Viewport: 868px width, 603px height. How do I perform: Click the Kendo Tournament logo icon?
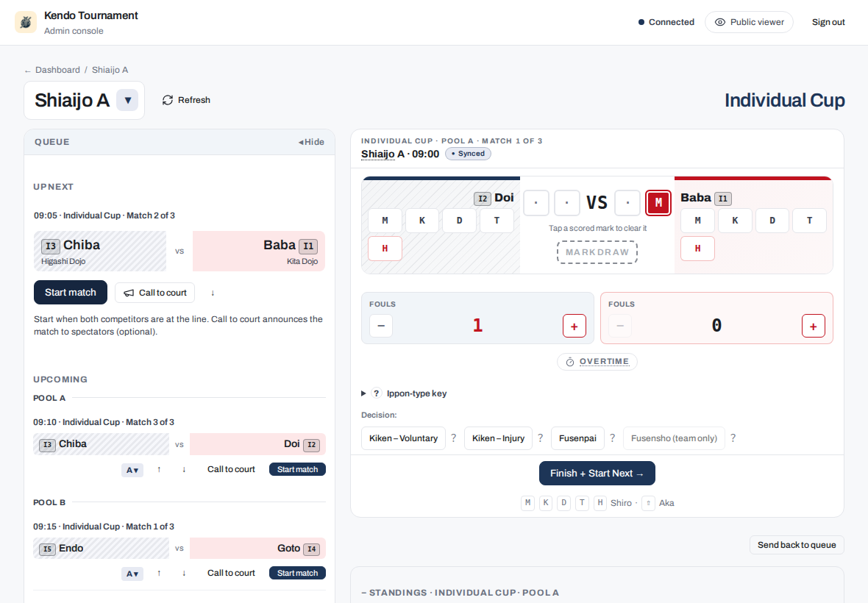[x=26, y=22]
